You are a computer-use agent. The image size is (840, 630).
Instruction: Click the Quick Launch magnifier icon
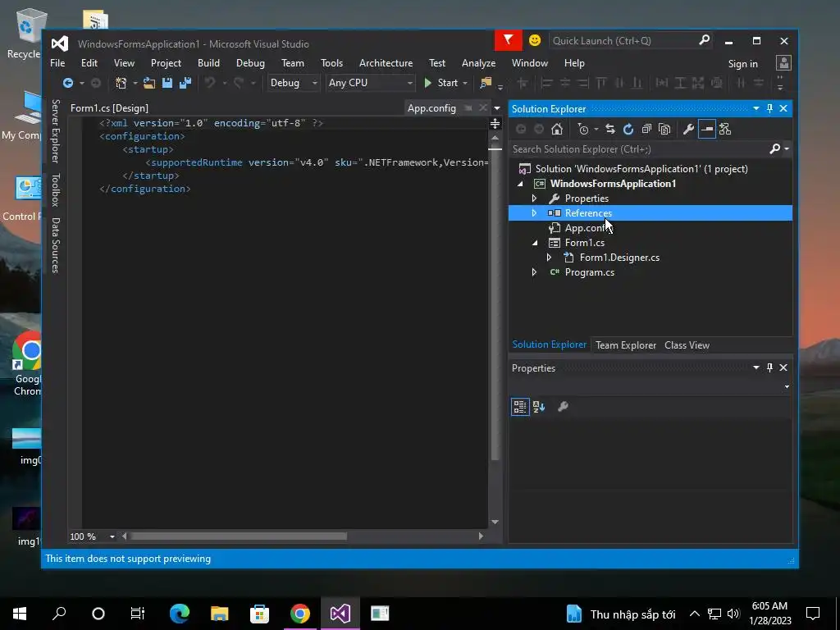705,40
